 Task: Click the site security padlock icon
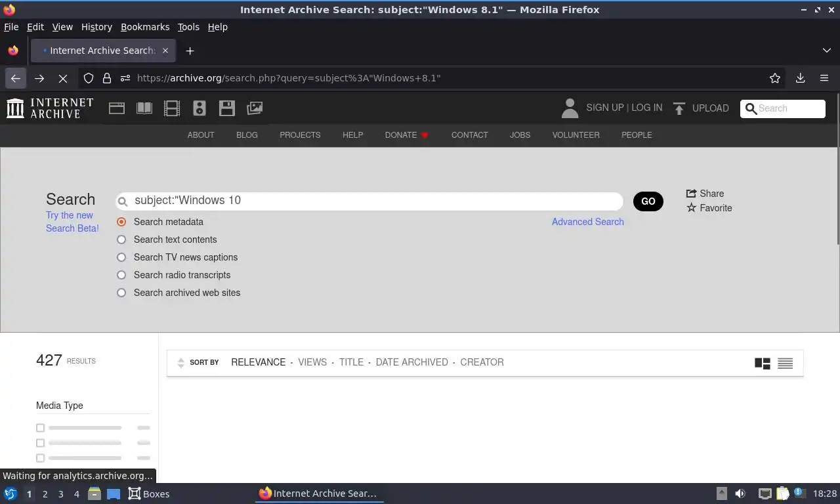click(107, 78)
